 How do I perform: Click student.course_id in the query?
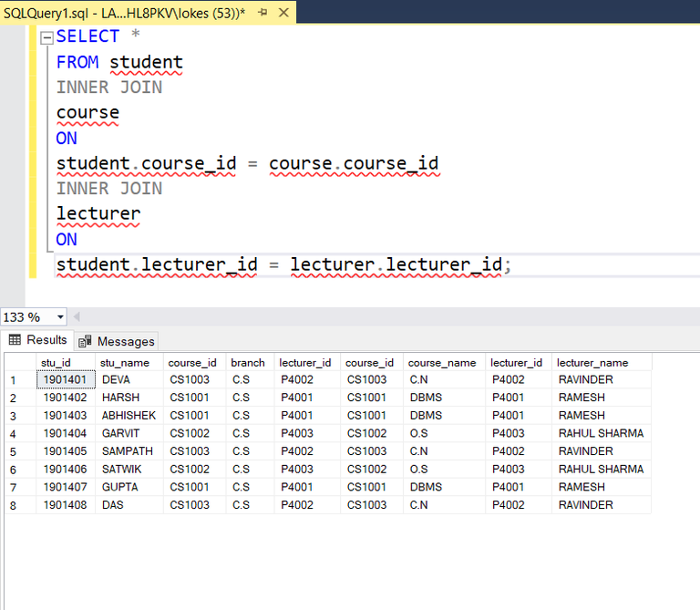tap(147, 163)
